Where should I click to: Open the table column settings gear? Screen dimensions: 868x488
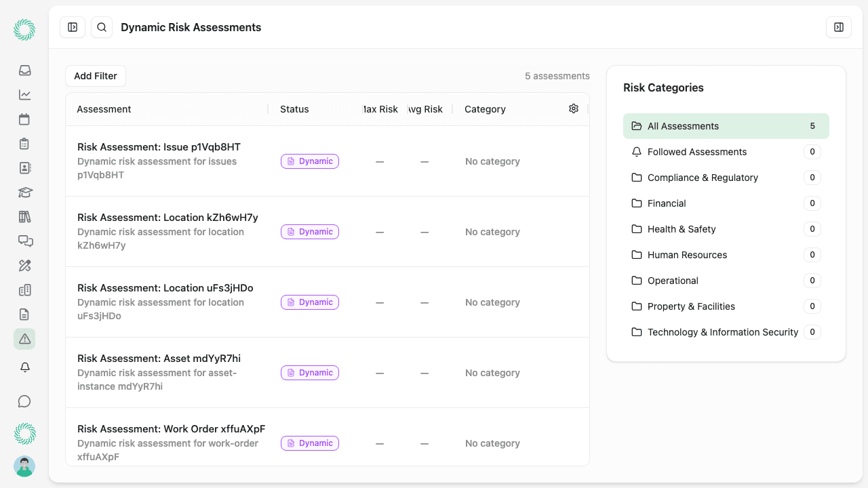click(573, 108)
